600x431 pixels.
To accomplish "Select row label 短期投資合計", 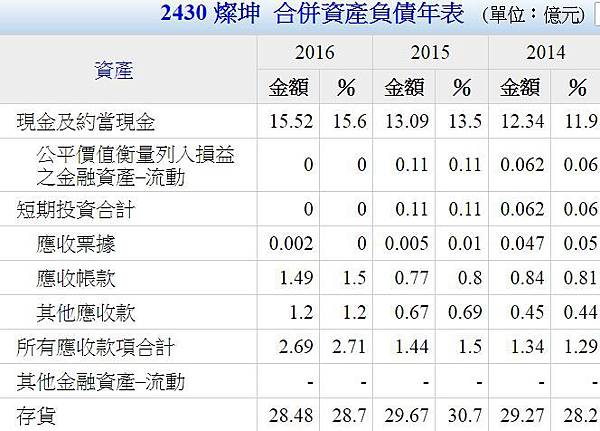I will (x=76, y=209).
